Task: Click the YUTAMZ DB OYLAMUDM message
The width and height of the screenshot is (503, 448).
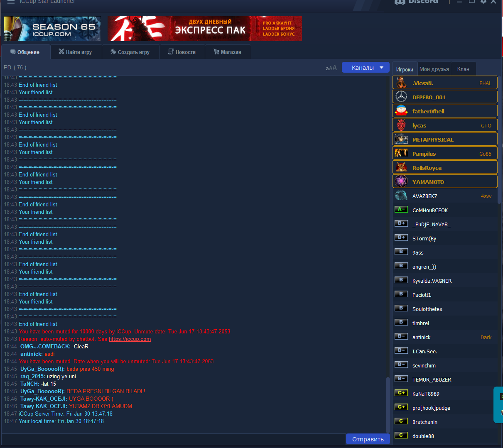Action: tap(101, 406)
